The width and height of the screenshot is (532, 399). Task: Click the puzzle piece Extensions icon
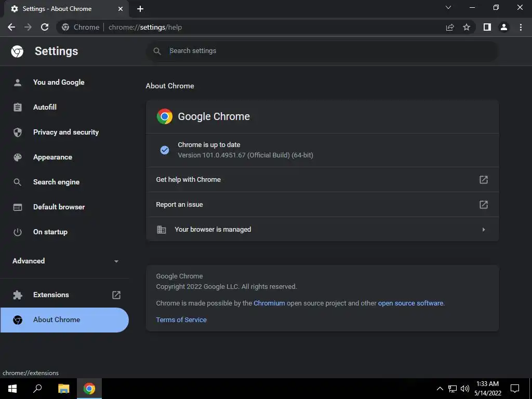(x=18, y=295)
